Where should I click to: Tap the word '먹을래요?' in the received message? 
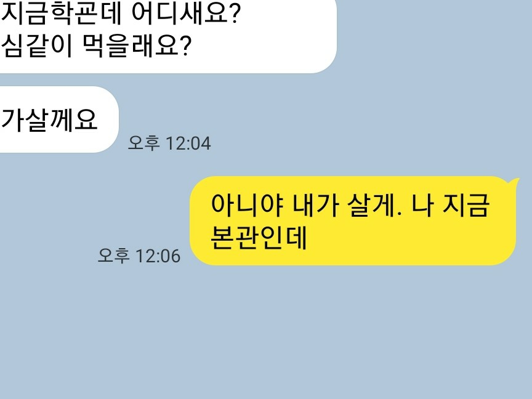pos(137,46)
